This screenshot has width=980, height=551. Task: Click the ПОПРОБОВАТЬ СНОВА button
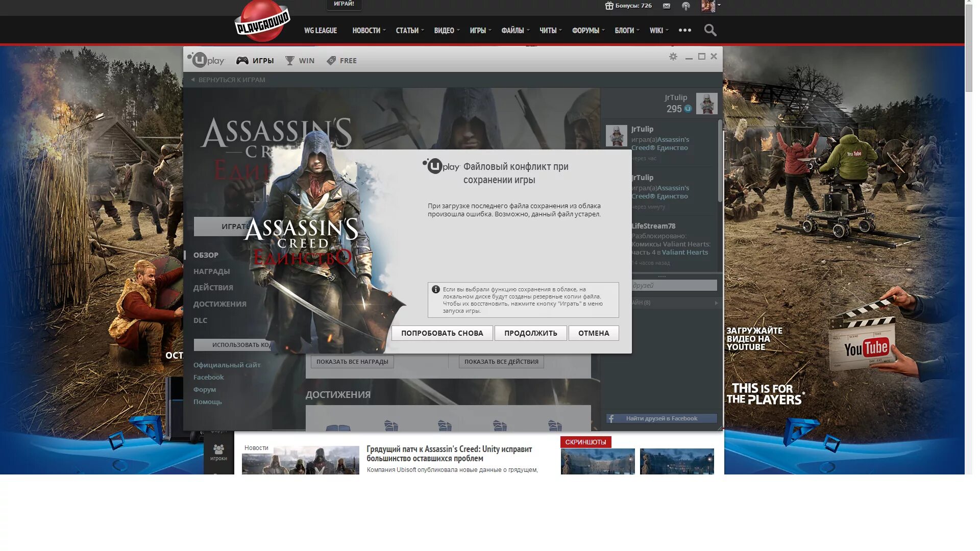click(442, 333)
